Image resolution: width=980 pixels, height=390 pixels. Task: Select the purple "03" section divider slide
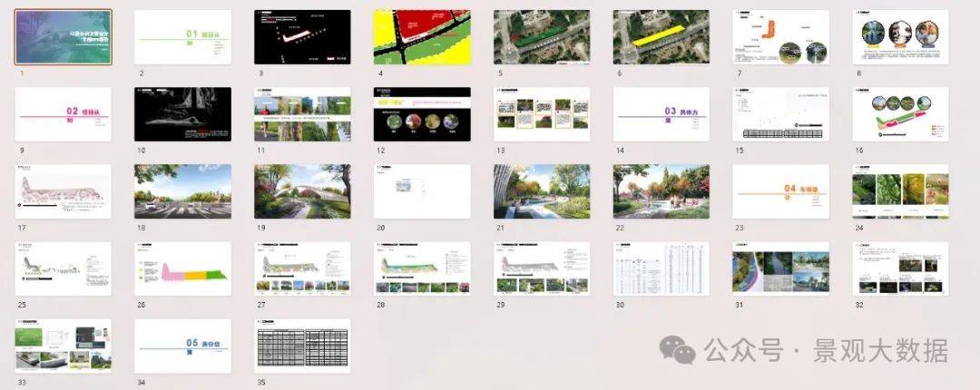661,113
